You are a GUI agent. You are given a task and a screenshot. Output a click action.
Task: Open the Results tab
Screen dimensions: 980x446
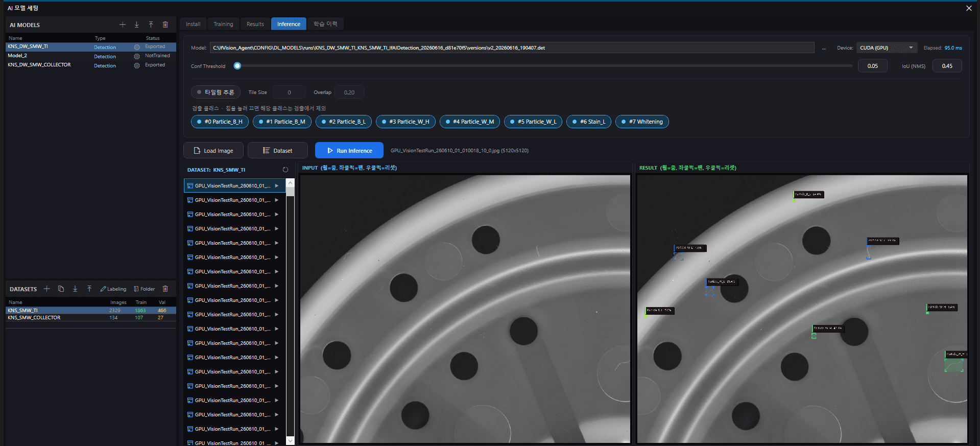[x=255, y=24]
